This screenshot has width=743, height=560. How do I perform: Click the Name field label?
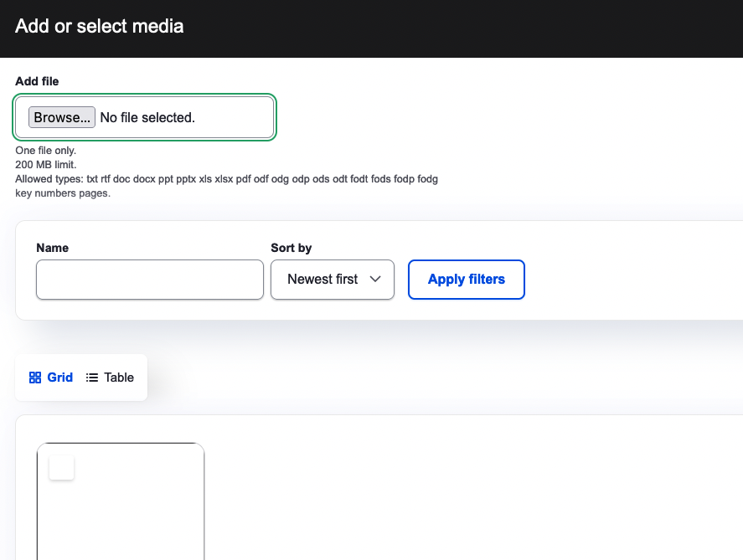click(53, 248)
